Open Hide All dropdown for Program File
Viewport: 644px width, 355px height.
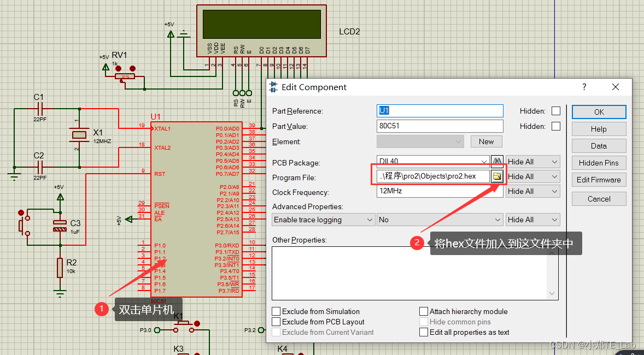tap(532, 176)
